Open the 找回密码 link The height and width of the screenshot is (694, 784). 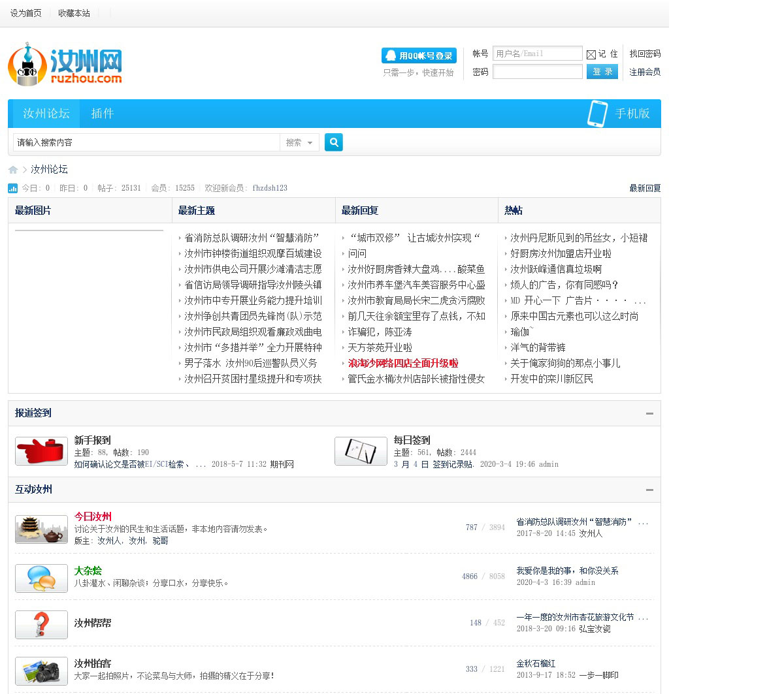[645, 54]
